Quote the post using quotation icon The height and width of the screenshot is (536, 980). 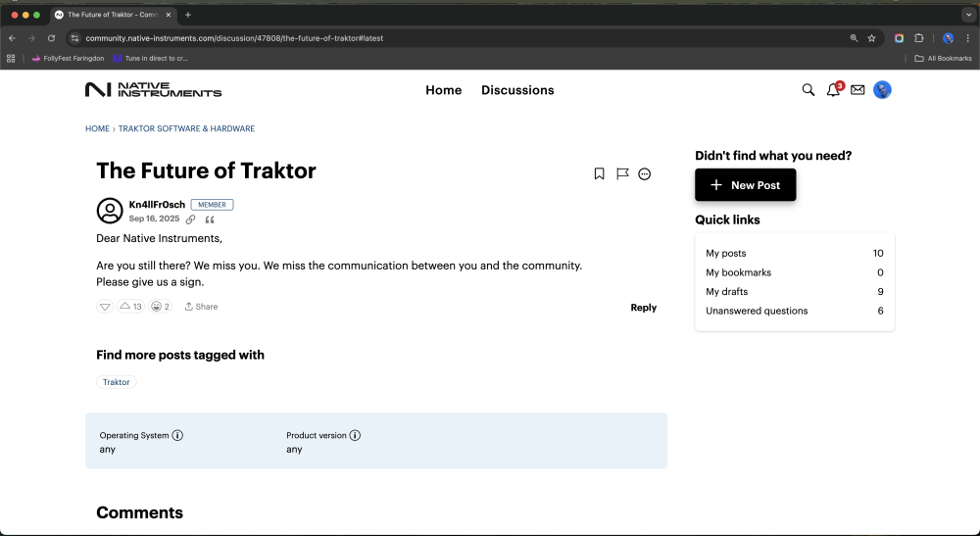tap(210, 219)
